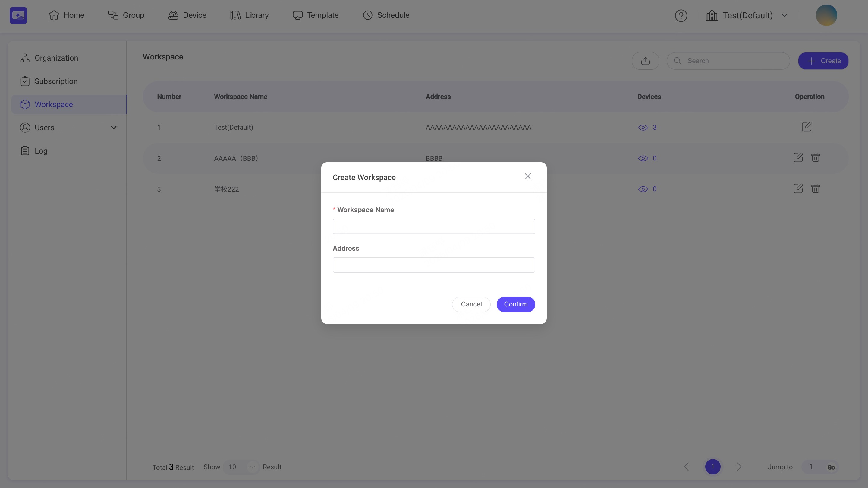This screenshot has height=488, width=868.
Task: Click the workspace Search field
Action: coord(728,61)
